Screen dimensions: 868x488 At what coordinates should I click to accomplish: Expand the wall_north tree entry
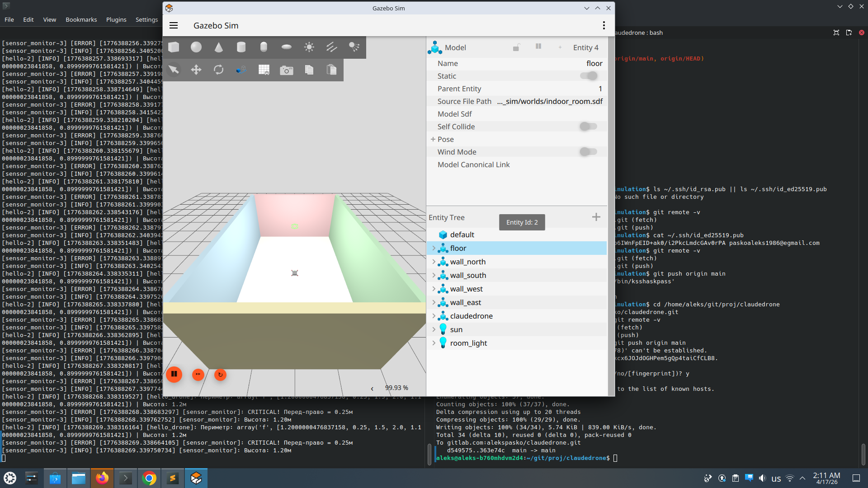tap(434, 262)
